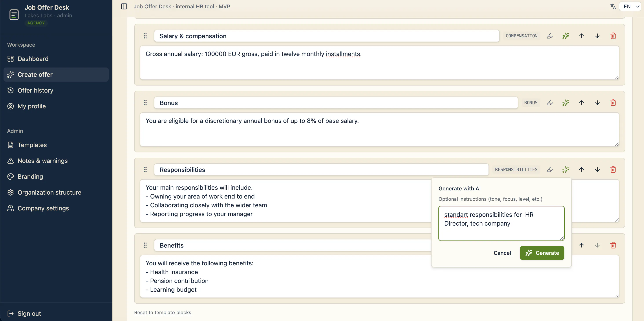The width and height of the screenshot is (644, 321).
Task: Click the RESPONSIBILITIES type tag
Action: tap(516, 170)
